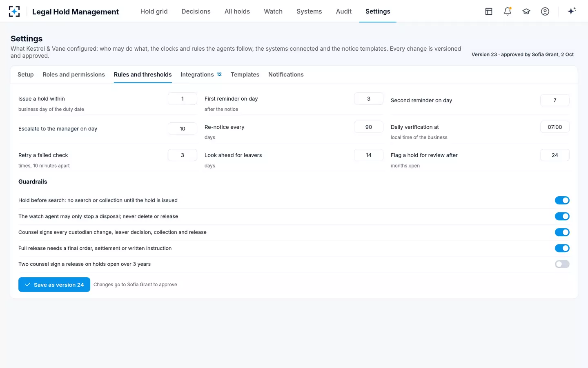Open All holds in top navigation
The height and width of the screenshot is (368, 588).
click(237, 11)
